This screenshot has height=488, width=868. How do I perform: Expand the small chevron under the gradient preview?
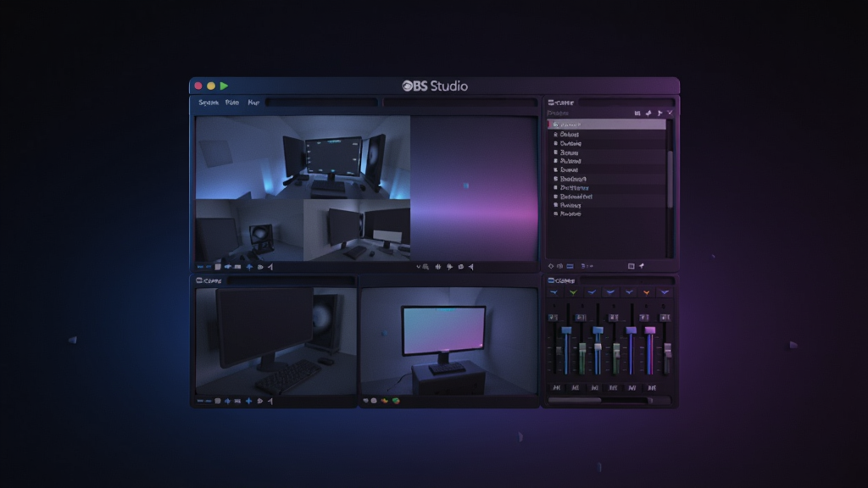tap(419, 267)
